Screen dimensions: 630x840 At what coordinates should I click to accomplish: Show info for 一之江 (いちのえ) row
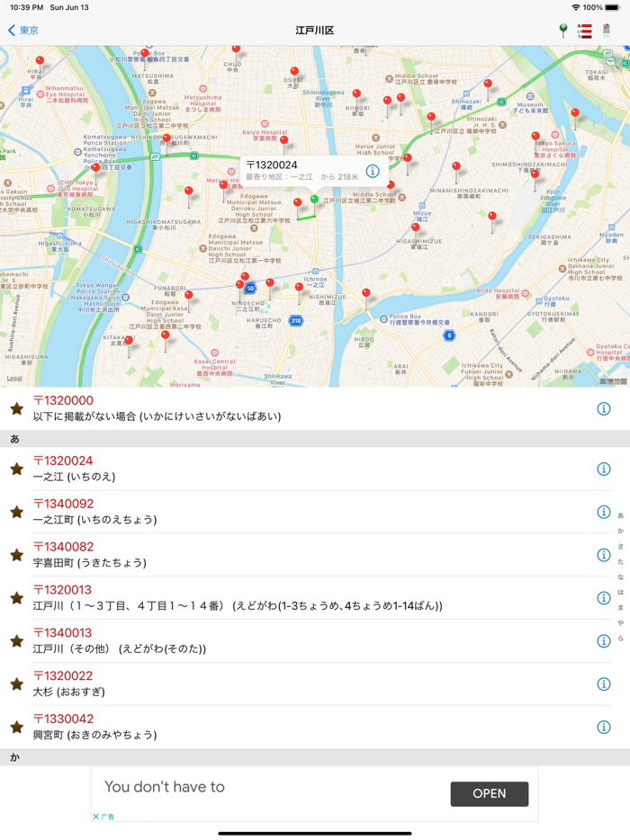[x=604, y=469]
